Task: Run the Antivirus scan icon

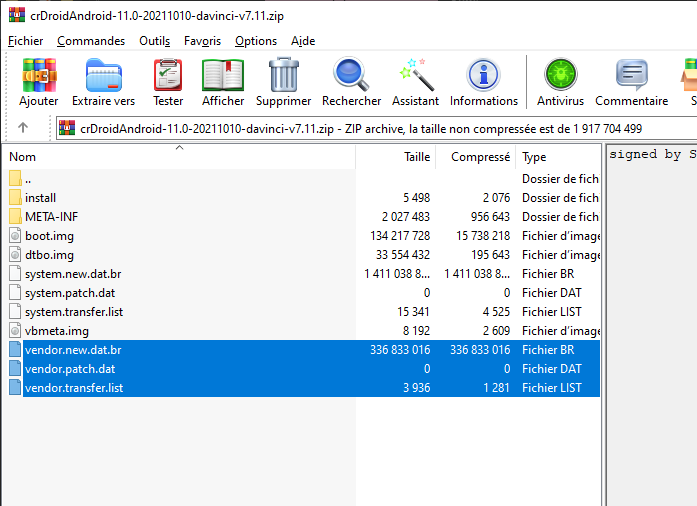Action: point(561,75)
